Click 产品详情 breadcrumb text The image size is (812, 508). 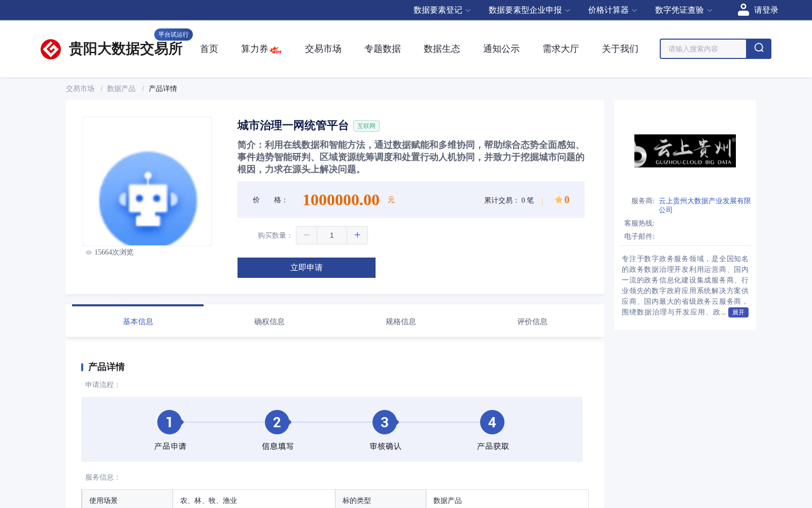(x=163, y=88)
